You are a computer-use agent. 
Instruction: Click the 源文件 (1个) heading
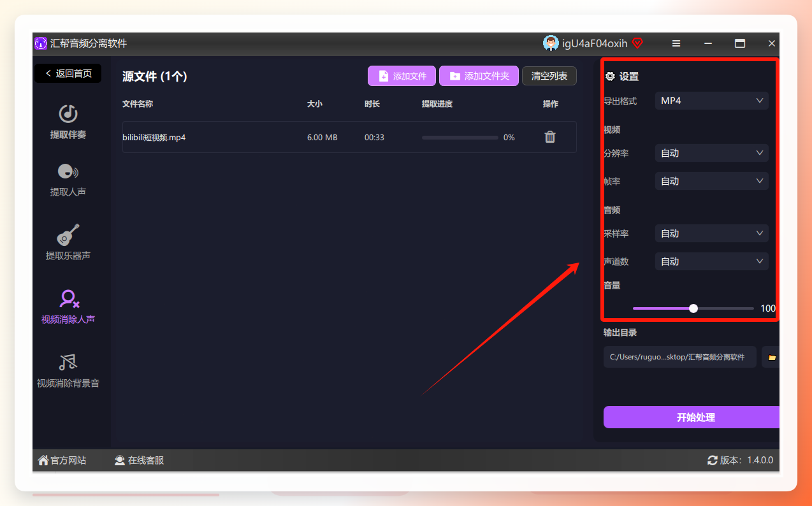(x=154, y=76)
